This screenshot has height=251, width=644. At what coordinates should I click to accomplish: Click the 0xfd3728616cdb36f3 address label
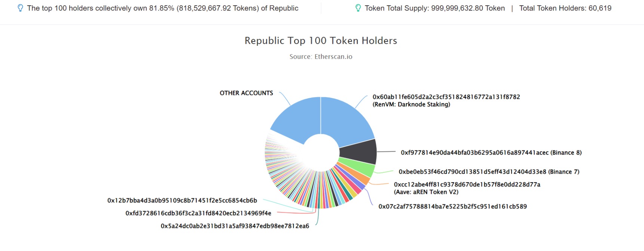pyautogui.click(x=198, y=213)
